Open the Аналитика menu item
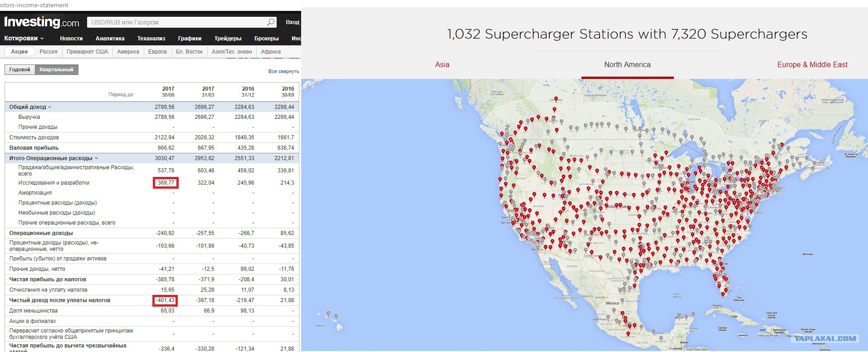Viewport: 868px width, 352px height. click(110, 39)
